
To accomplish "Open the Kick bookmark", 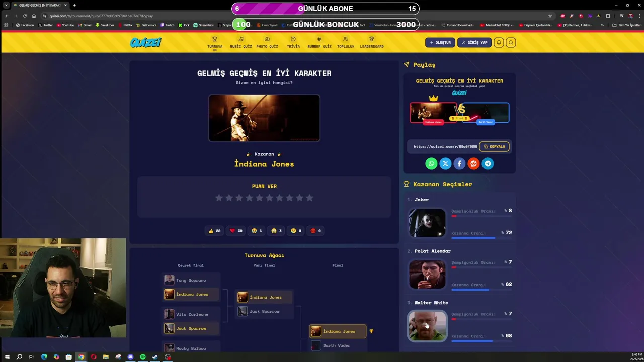I will click(x=184, y=25).
